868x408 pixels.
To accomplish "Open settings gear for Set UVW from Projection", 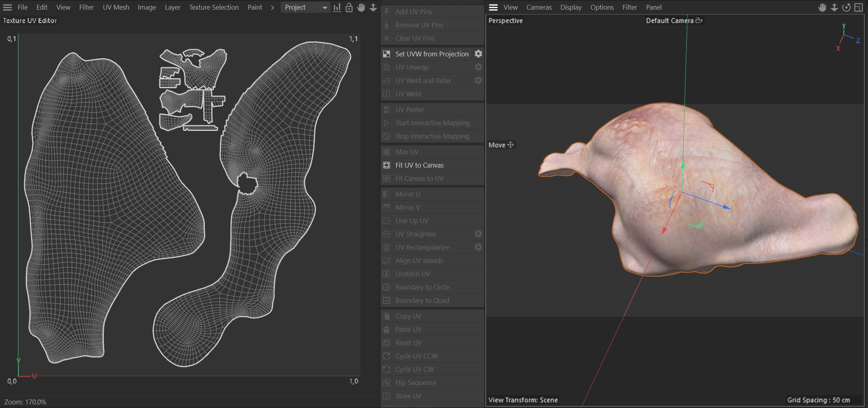I will click(478, 54).
